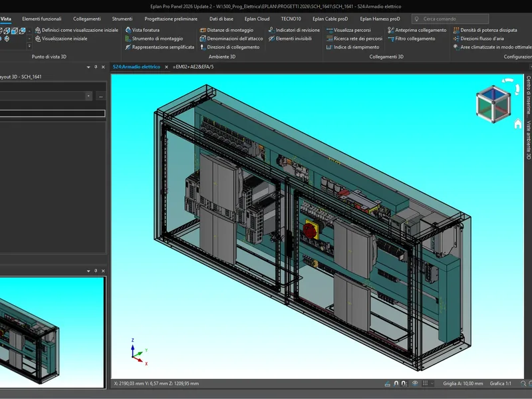Click Visualizza percorsi
This screenshot has height=399, width=532.
(348, 30)
